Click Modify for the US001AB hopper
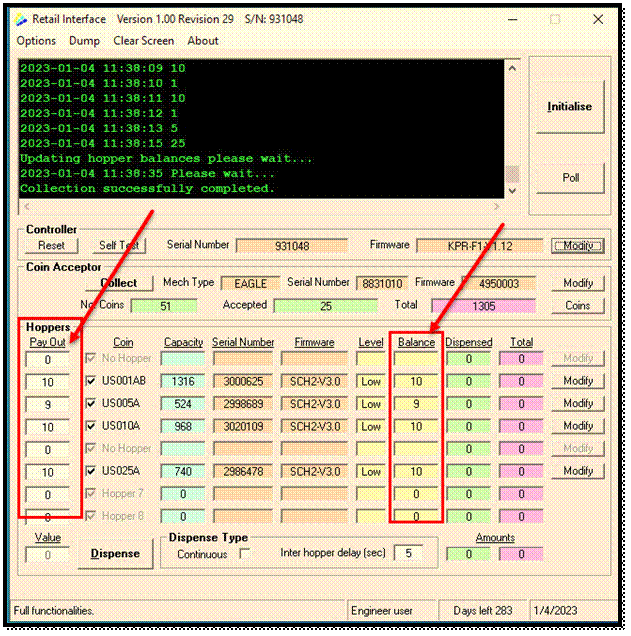Viewport: 631px width, 636px height. (x=578, y=381)
